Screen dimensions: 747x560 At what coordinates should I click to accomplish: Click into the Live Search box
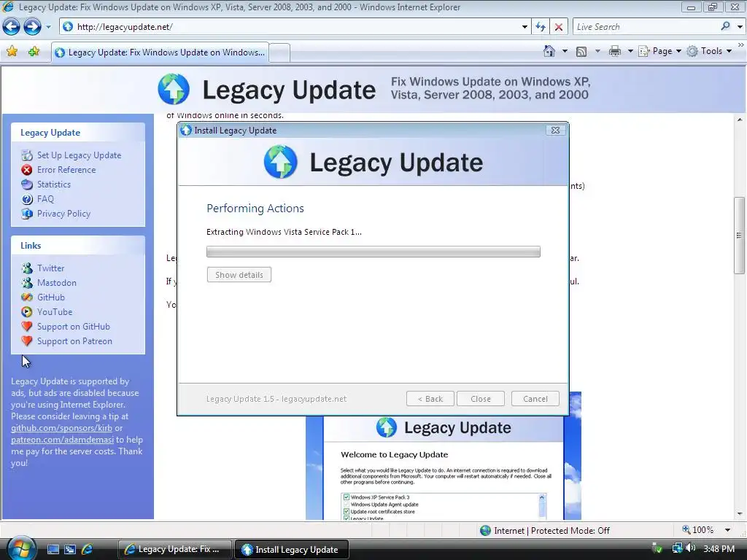(x=646, y=27)
